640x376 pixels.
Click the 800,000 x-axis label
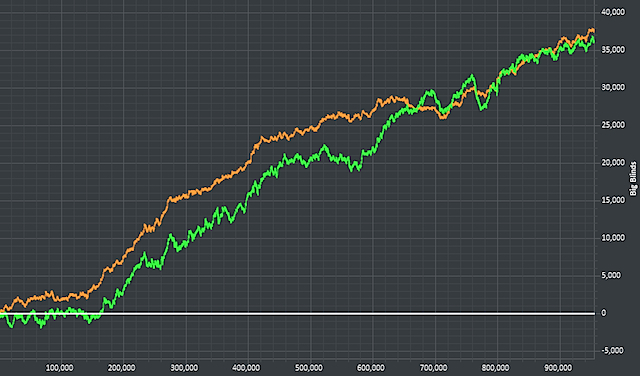click(495, 367)
